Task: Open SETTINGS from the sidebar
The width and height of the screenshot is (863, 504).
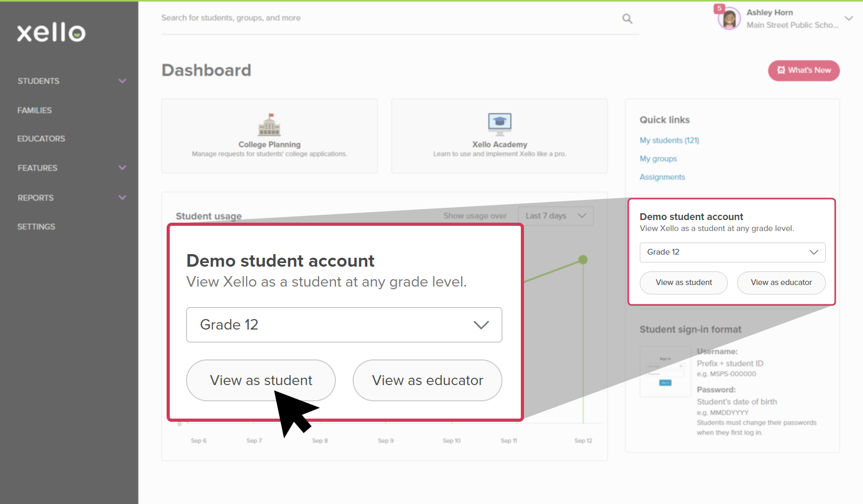Action: (x=36, y=226)
